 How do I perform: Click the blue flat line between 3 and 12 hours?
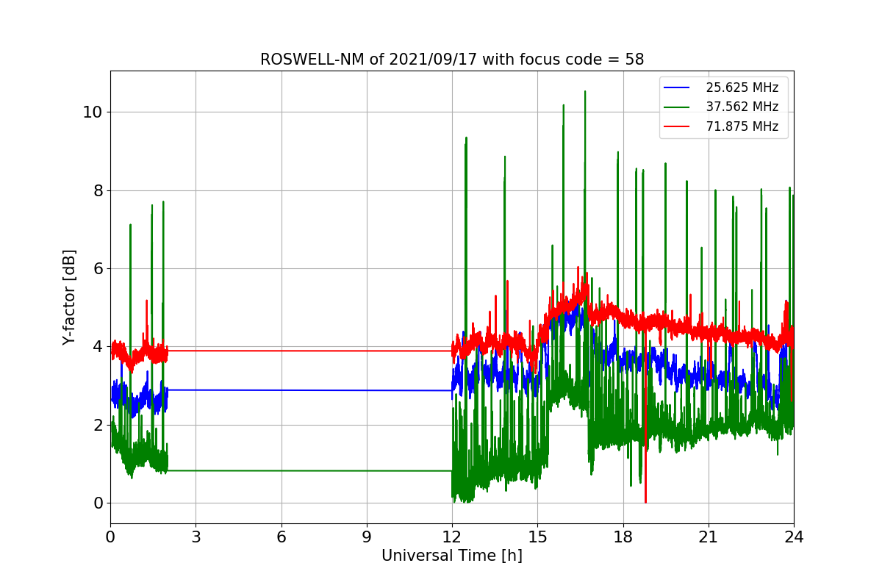pos(309,390)
